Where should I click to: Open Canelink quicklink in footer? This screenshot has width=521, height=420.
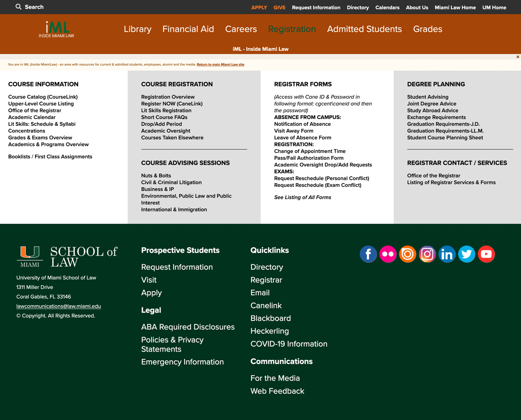266,306
